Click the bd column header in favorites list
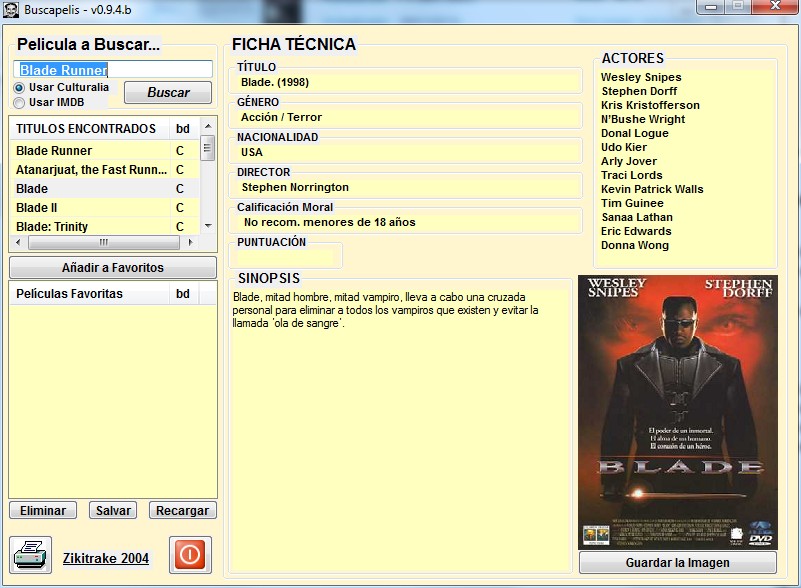Viewport: 801px width, 588px height. pyautogui.click(x=183, y=294)
